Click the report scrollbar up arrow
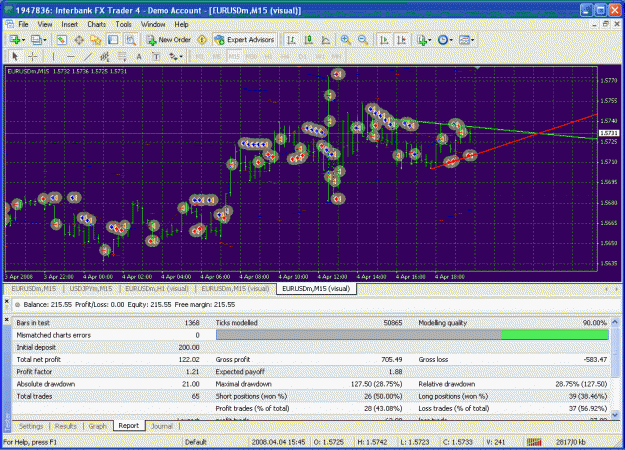 click(615, 322)
